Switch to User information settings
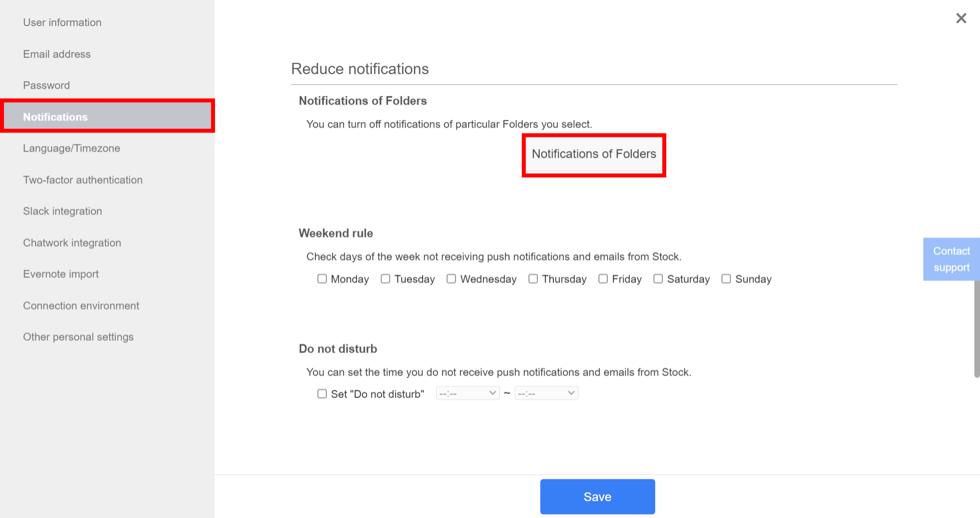The width and height of the screenshot is (980, 518). 62,22
